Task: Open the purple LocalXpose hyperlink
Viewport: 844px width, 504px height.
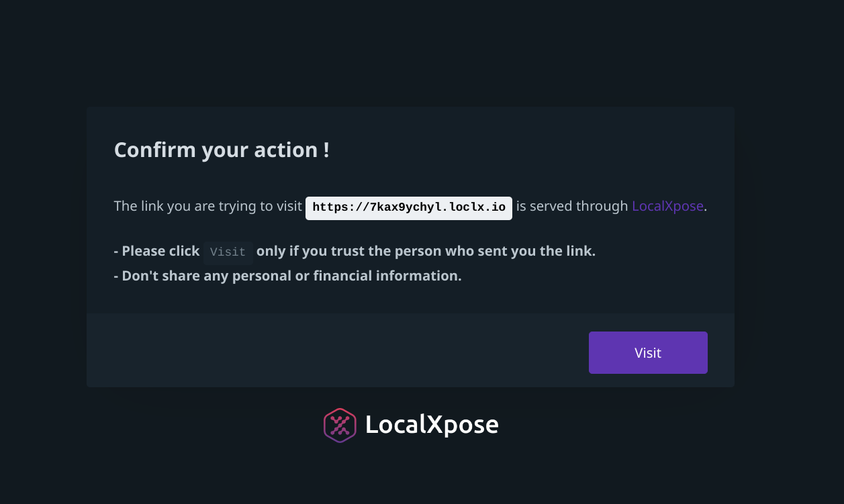Action: 667,206
